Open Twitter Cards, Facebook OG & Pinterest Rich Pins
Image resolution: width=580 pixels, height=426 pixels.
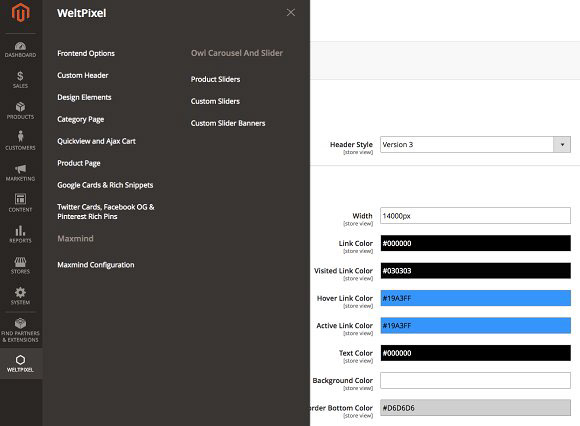tap(106, 212)
